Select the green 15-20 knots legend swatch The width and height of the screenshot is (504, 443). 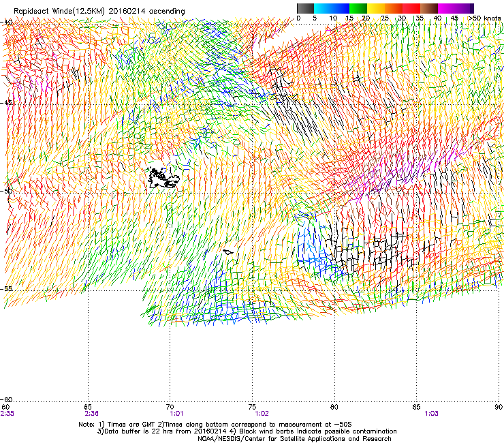point(358,8)
